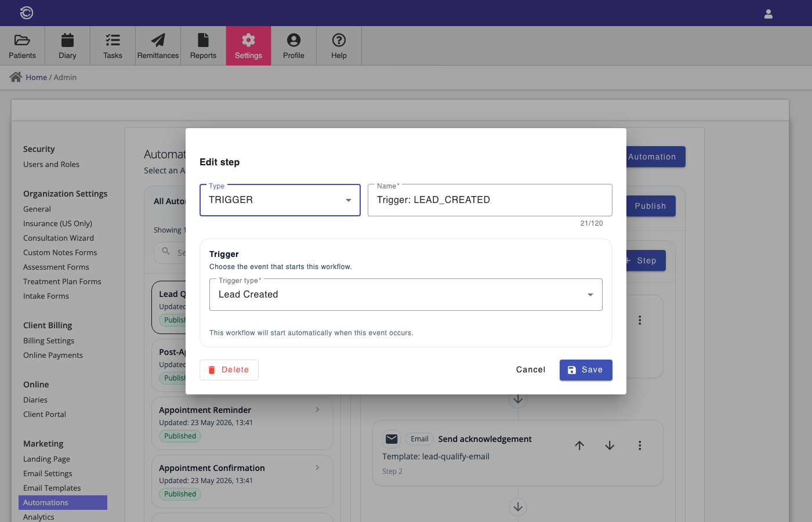Save the step changes
Screen dimensions: 812x522
pyautogui.click(x=586, y=370)
